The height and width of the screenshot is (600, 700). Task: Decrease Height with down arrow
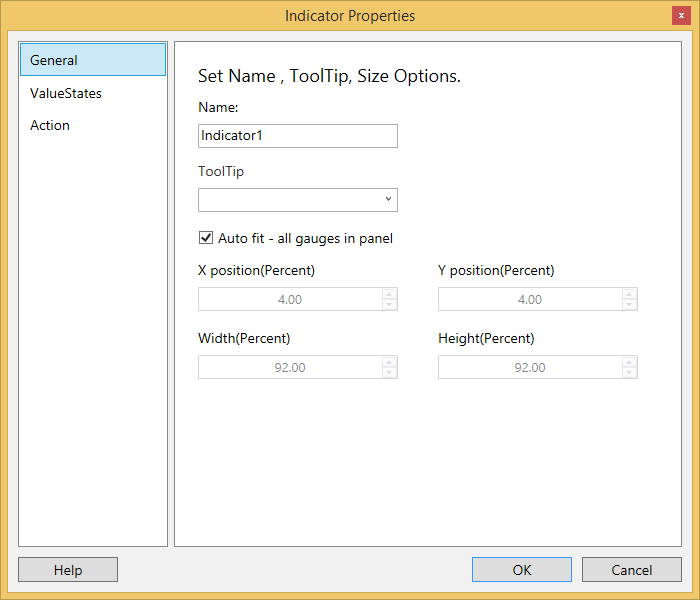629,373
